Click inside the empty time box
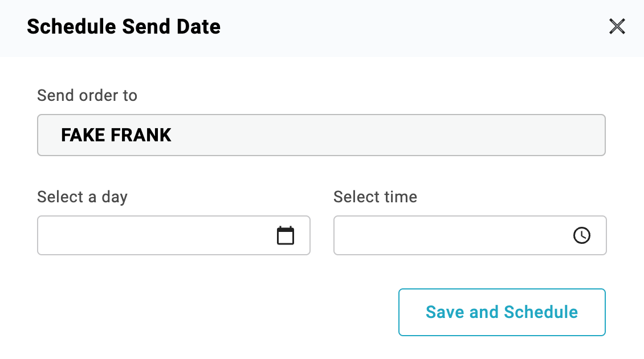 coord(450,235)
